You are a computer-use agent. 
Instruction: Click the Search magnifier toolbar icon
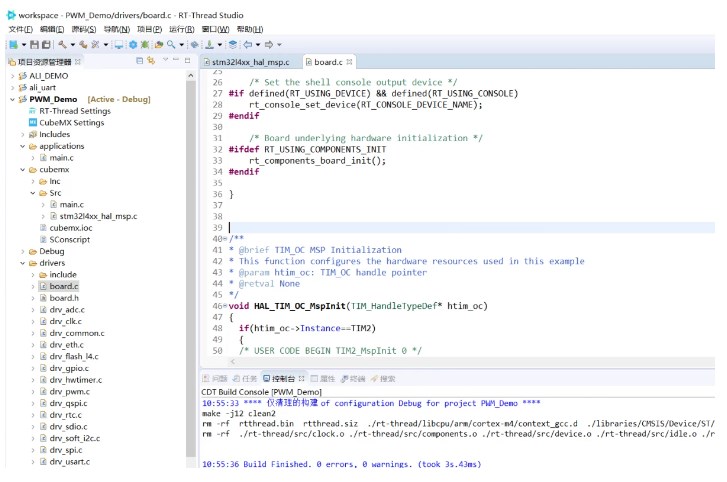click(x=171, y=45)
